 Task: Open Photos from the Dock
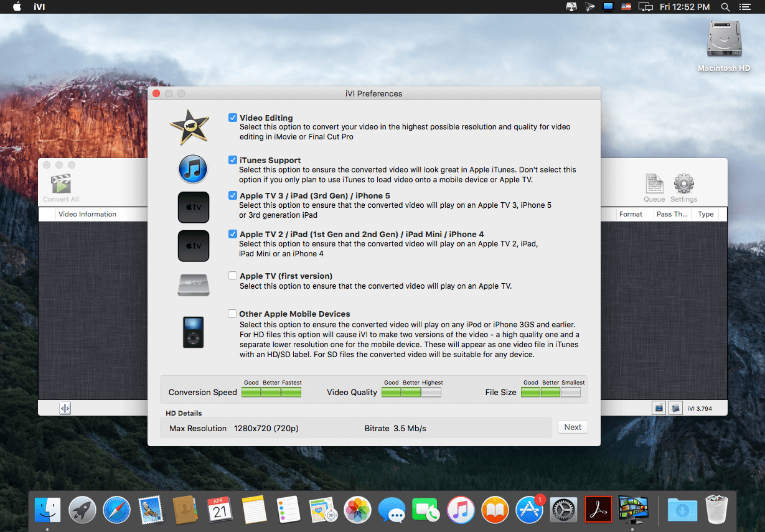(358, 510)
